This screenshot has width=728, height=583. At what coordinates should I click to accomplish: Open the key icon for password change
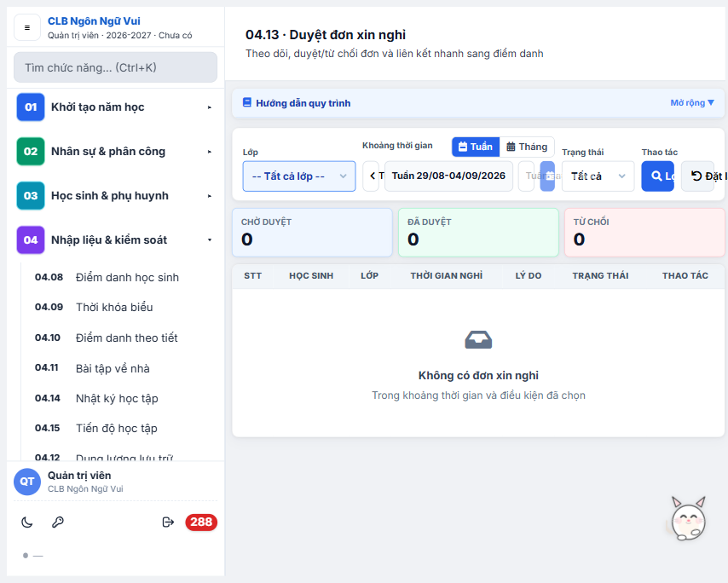pos(58,522)
